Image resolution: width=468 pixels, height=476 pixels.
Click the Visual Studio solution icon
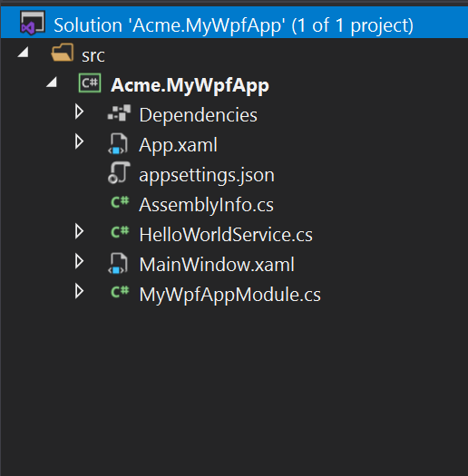pos(33,23)
